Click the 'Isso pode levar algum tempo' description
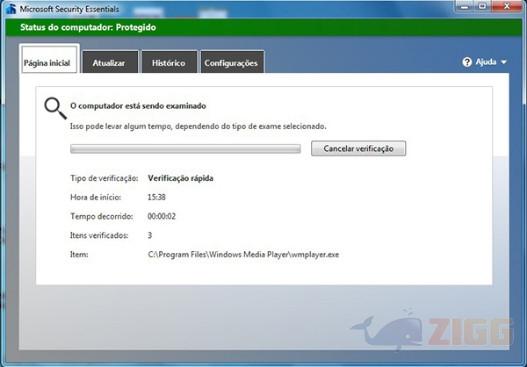This screenshot has height=367, width=527. point(198,127)
